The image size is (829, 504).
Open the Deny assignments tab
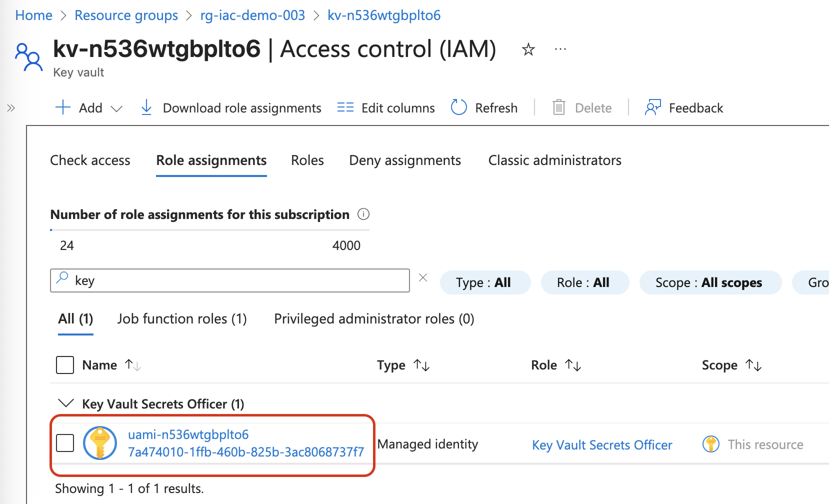point(404,160)
